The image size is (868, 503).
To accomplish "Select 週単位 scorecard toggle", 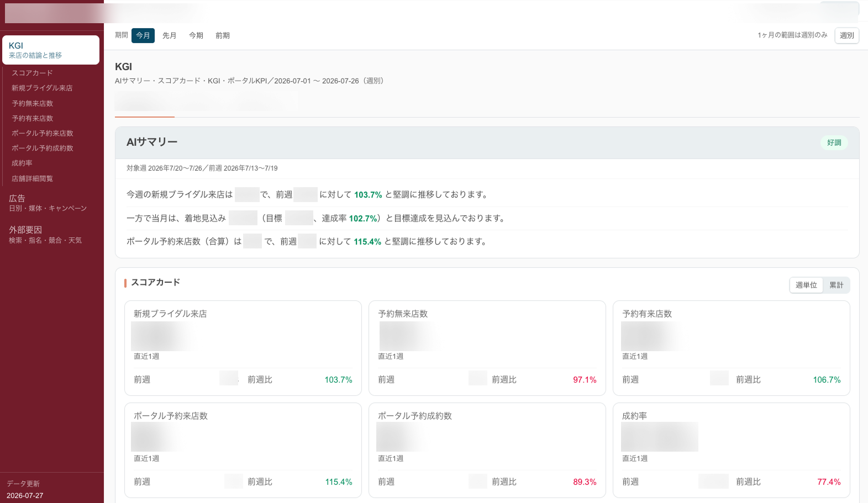I will [806, 285].
